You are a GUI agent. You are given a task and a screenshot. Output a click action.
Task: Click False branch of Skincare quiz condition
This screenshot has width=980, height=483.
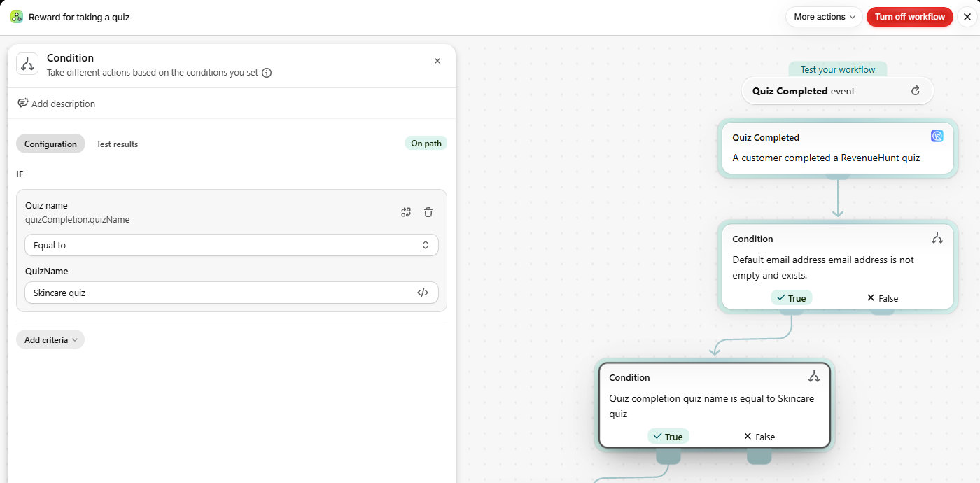pos(759,437)
